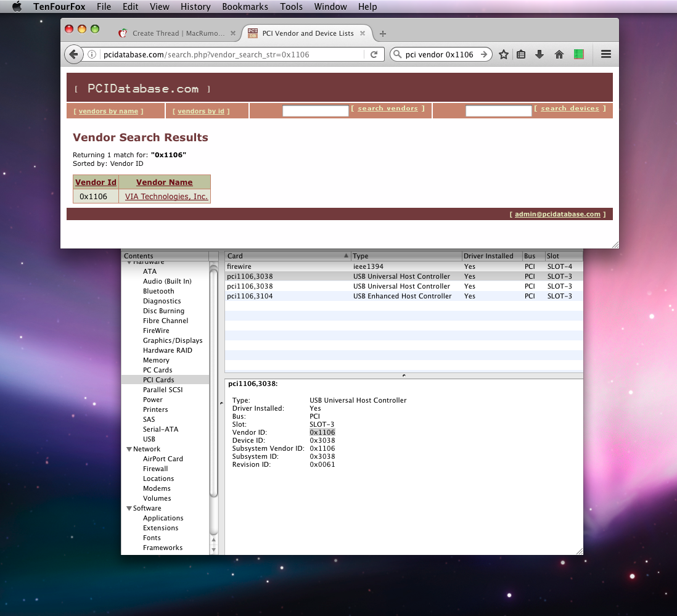This screenshot has width=677, height=616.
Task: Click the admin@pcidatabase.com email link
Action: click(x=557, y=214)
